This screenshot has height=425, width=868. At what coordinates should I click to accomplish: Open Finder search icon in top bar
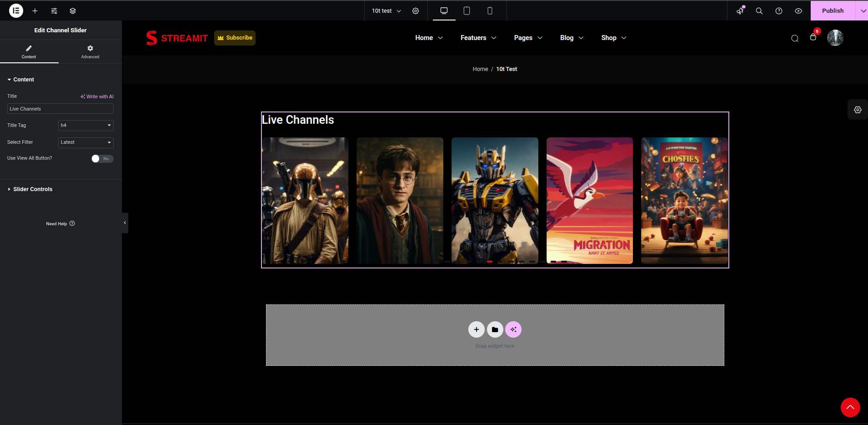[x=759, y=11]
